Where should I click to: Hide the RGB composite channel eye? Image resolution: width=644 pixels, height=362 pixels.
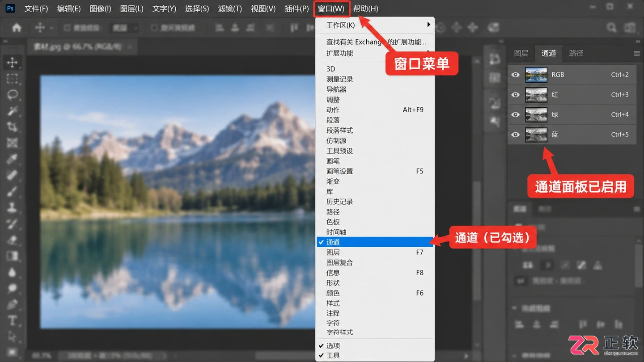pyautogui.click(x=516, y=75)
